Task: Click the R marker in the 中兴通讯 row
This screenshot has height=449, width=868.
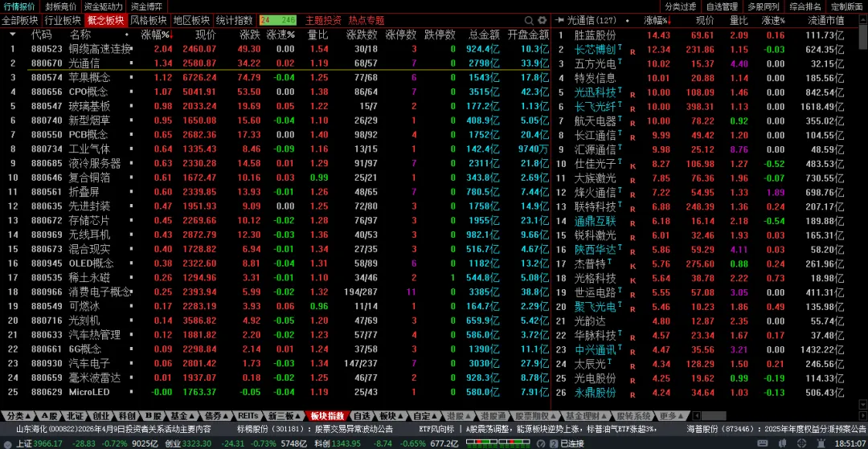Action: coord(633,353)
